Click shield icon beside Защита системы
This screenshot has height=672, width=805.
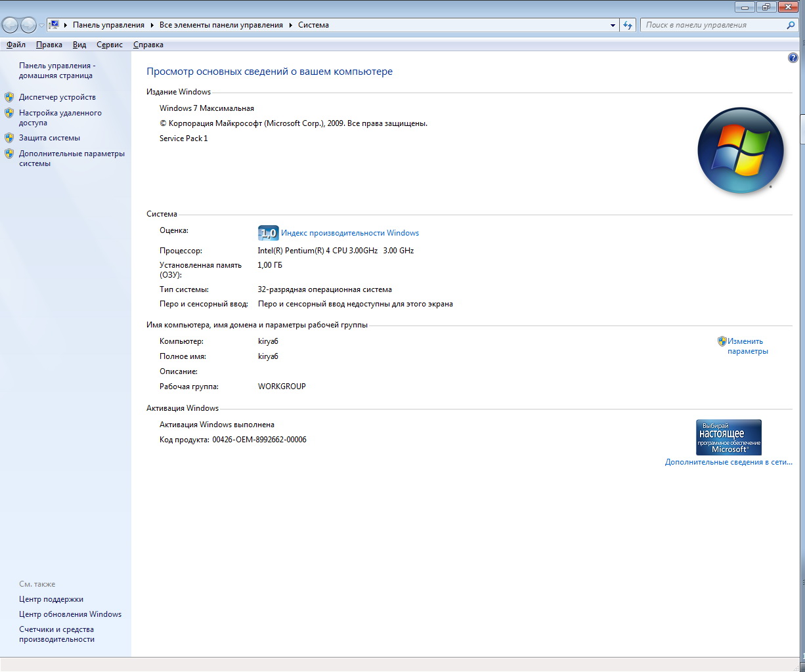pos(9,138)
